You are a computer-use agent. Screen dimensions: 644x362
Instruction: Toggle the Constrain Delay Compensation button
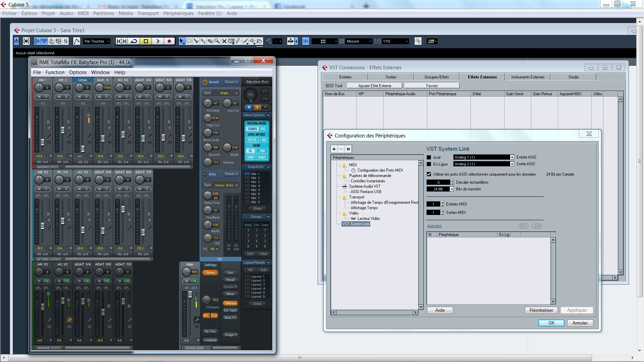pyautogui.click(x=26, y=41)
